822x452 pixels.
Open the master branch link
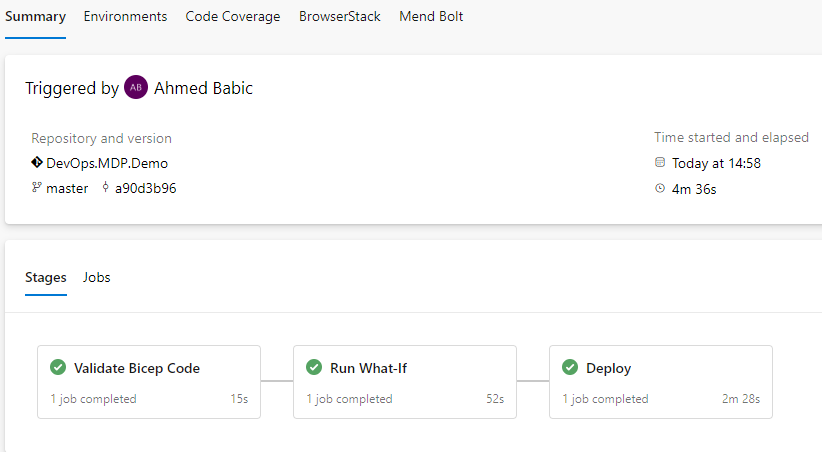[x=67, y=188]
